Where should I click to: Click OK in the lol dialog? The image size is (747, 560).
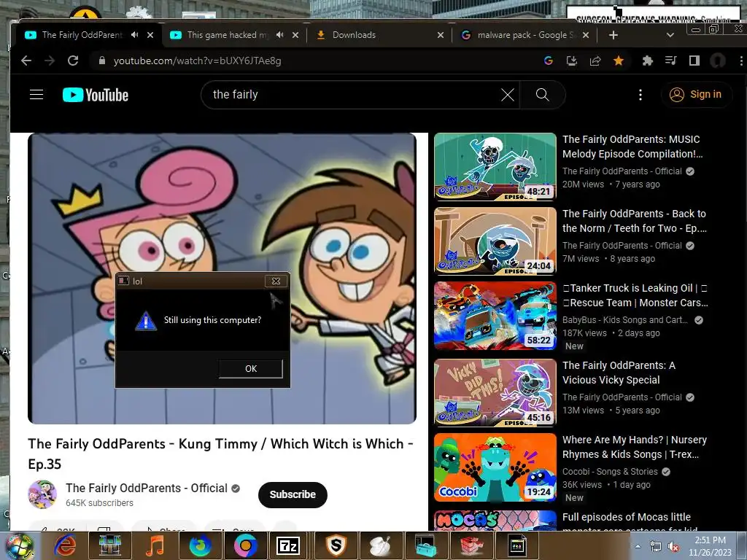(x=251, y=368)
